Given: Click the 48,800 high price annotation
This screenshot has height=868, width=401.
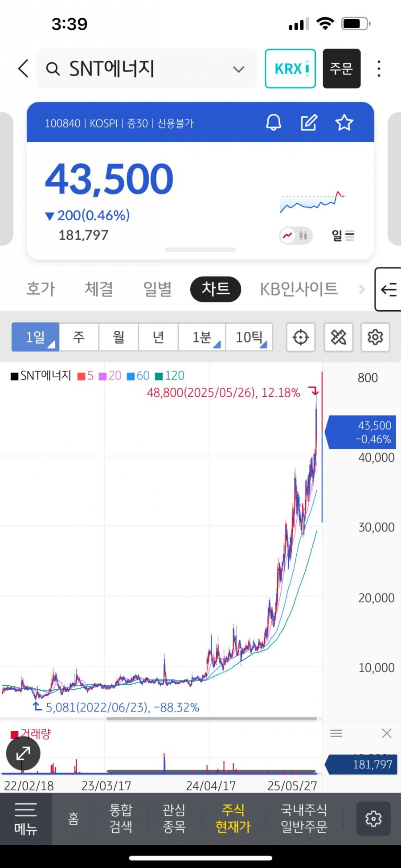Looking at the screenshot, I should [223, 393].
